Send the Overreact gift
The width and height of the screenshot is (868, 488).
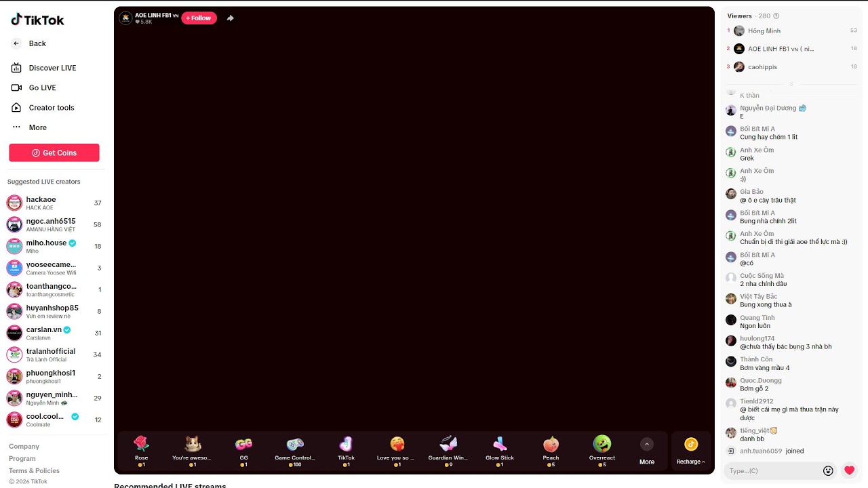pos(602,451)
